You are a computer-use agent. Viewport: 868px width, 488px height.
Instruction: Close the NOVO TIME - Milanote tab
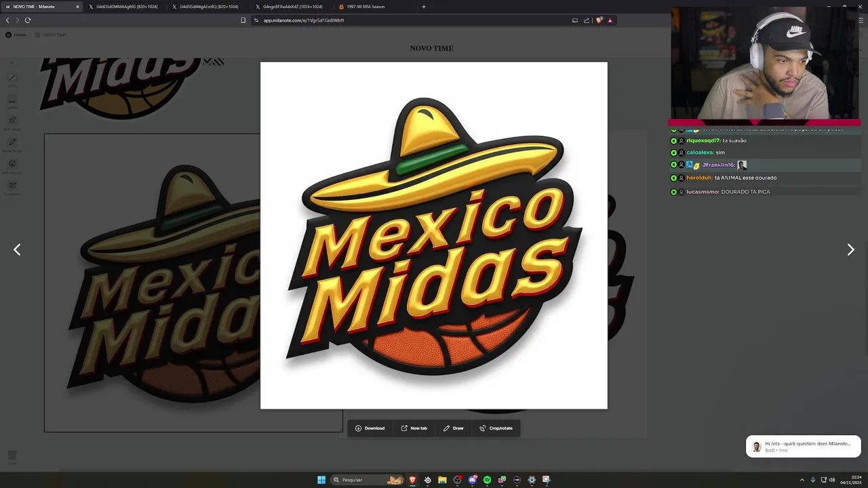click(x=77, y=7)
